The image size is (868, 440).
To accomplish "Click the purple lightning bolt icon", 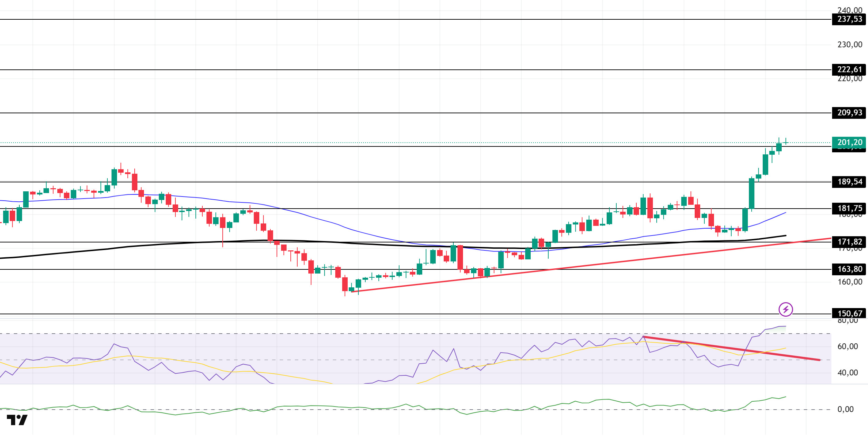I will coord(785,309).
